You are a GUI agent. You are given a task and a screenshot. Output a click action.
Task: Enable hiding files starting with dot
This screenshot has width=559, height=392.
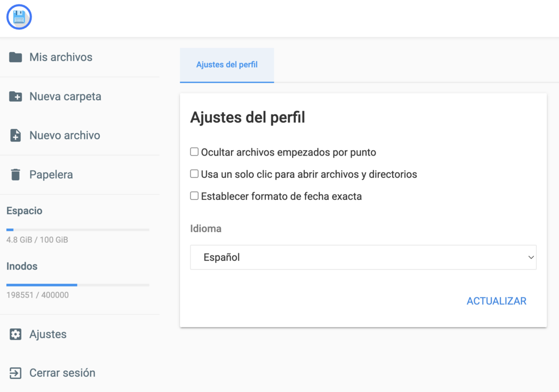pyautogui.click(x=194, y=152)
